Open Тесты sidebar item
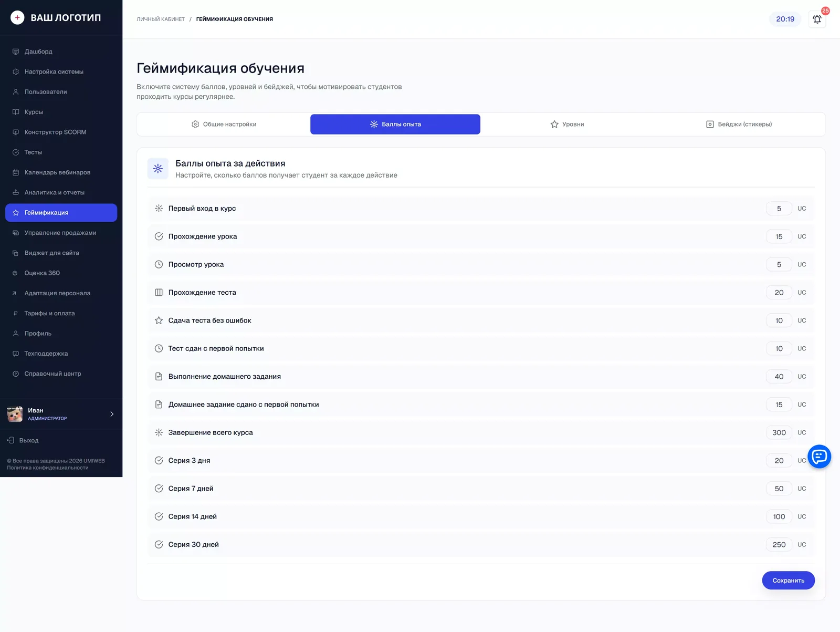840x632 pixels. pos(61,152)
